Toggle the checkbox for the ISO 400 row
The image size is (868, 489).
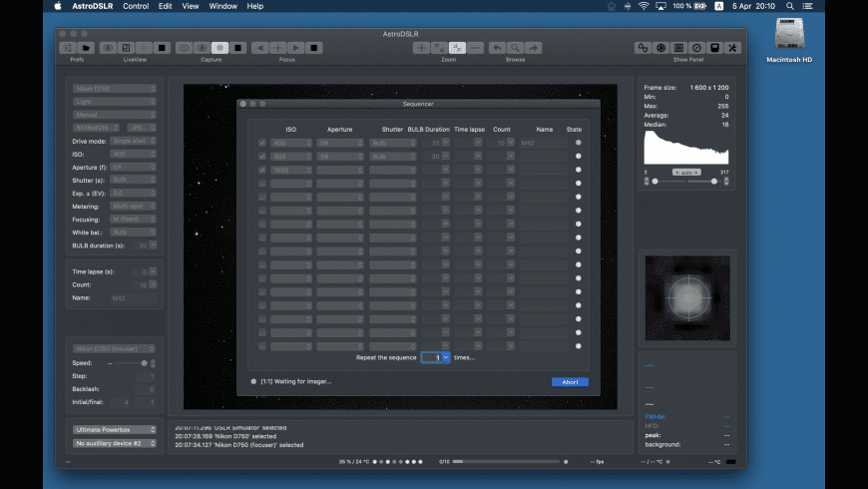[262, 143]
